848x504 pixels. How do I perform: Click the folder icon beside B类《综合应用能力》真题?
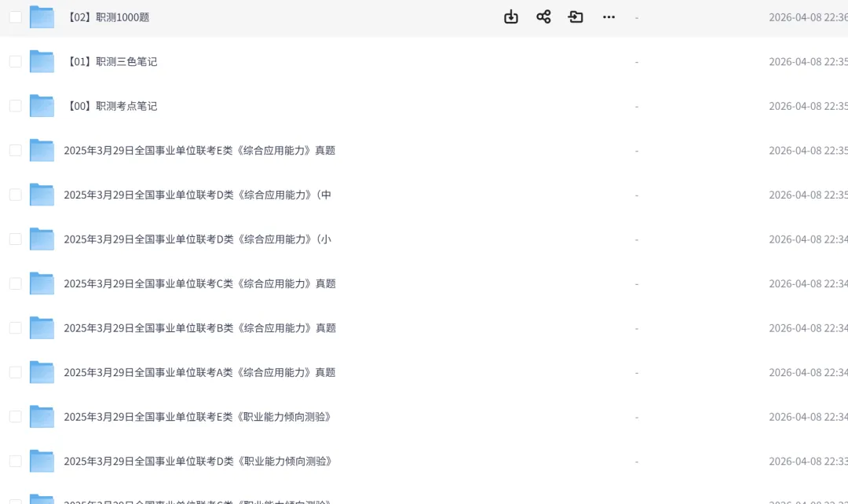point(41,327)
